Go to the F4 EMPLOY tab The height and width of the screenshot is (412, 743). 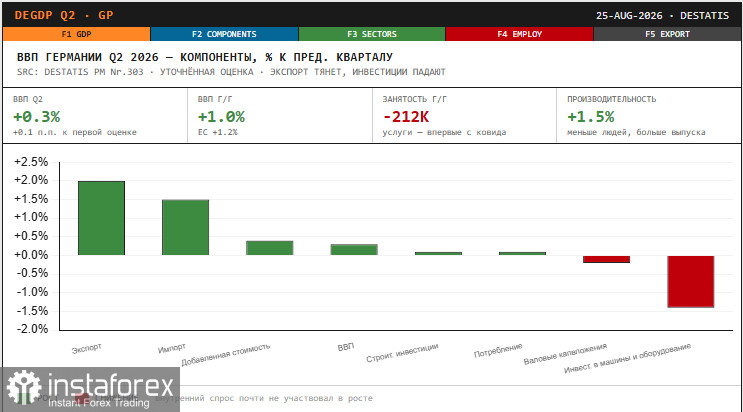coord(519,34)
